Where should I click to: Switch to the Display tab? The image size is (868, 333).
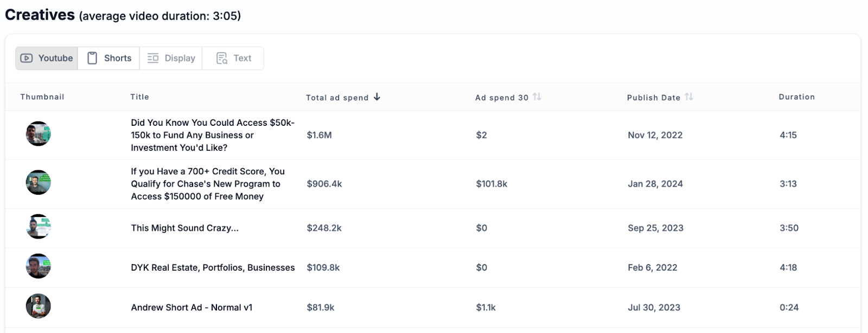(171, 58)
